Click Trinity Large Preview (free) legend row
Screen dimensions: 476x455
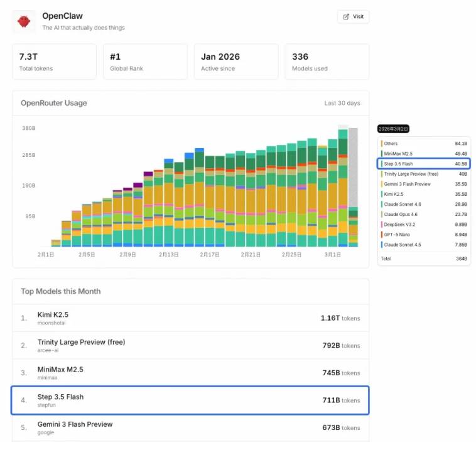tap(424, 174)
